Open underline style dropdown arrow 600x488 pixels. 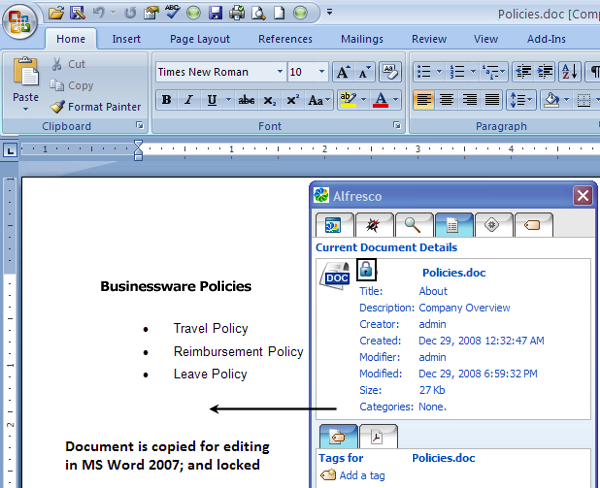[x=228, y=100]
